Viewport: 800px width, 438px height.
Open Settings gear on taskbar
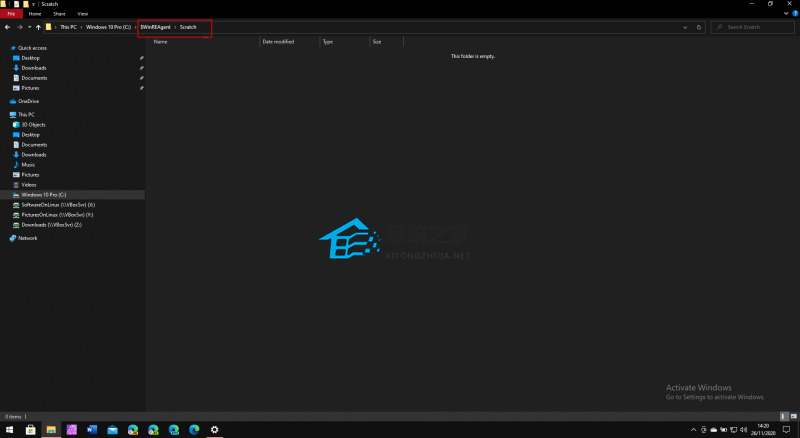[x=214, y=430]
